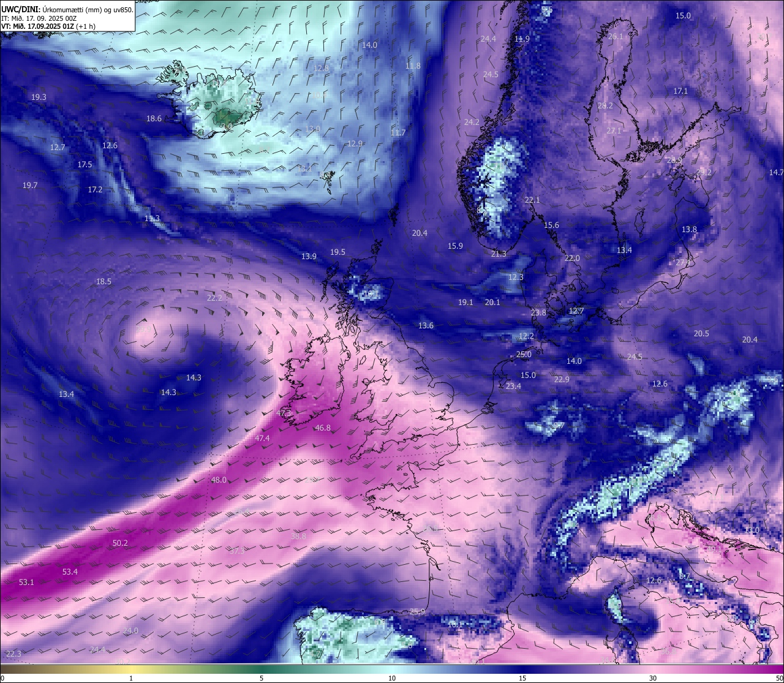Click the map value '22.9'
This screenshot has height=683, width=784.
(x=562, y=379)
